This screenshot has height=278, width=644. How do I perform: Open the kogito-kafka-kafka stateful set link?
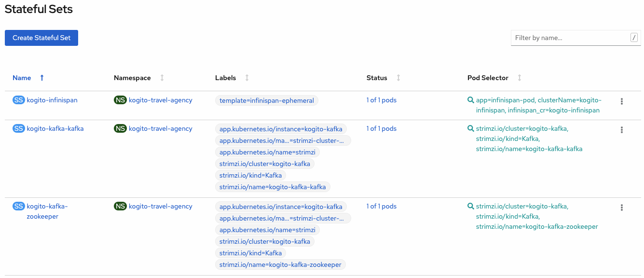point(55,128)
